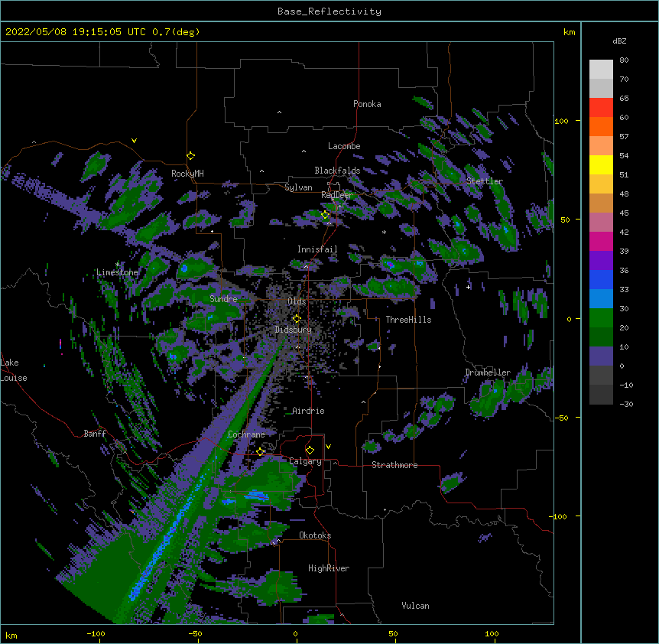Select the HighRiver label
Screen dimensions: 659x644
coord(329,568)
